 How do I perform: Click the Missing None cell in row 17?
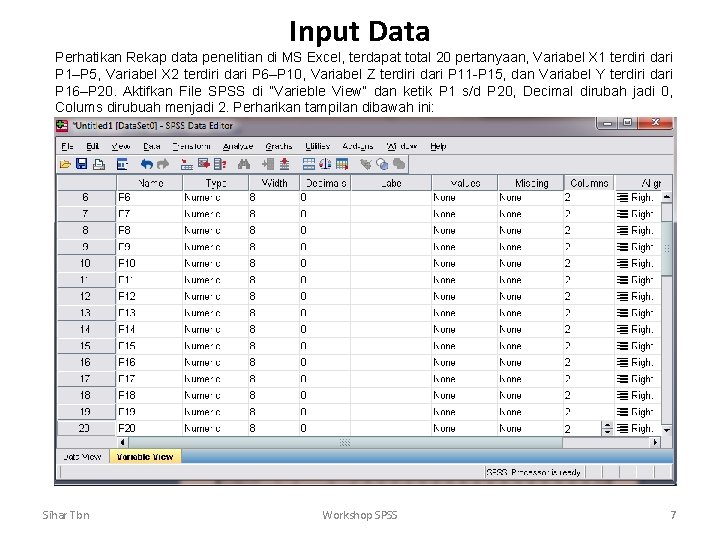click(531, 379)
